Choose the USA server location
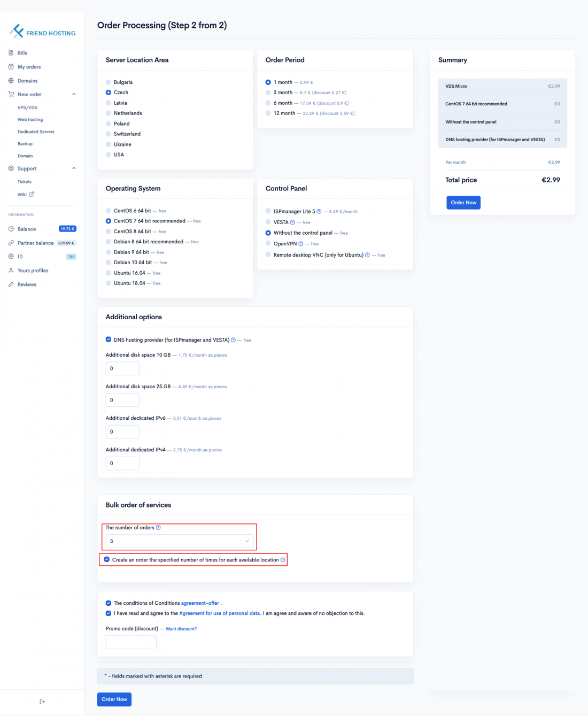This screenshot has width=588, height=716. tap(109, 155)
